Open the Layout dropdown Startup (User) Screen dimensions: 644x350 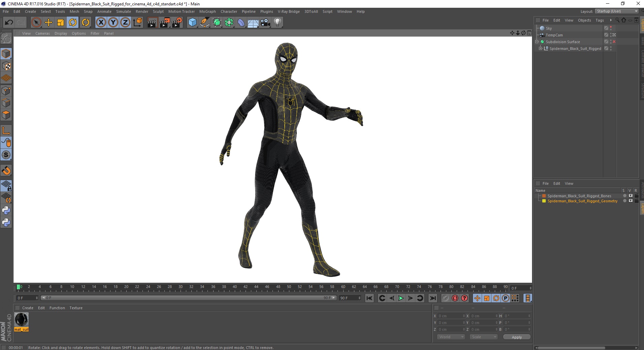617,11
